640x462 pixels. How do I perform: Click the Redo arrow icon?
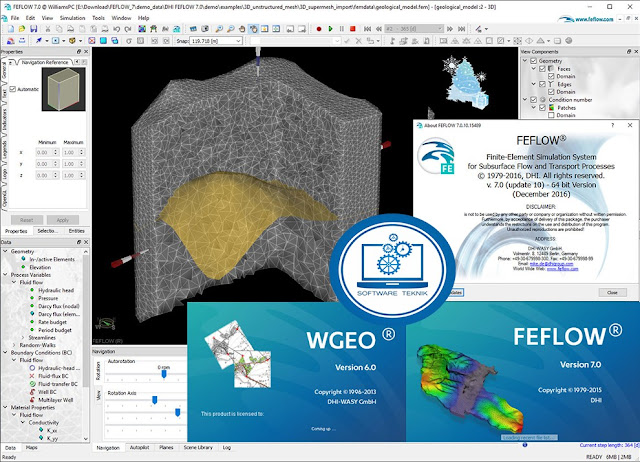(128, 29)
